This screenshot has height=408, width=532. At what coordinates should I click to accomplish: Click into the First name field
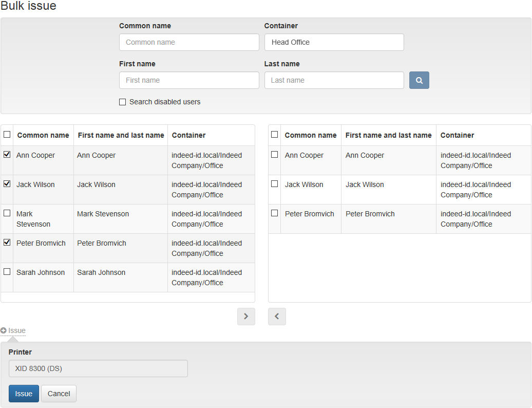(189, 80)
